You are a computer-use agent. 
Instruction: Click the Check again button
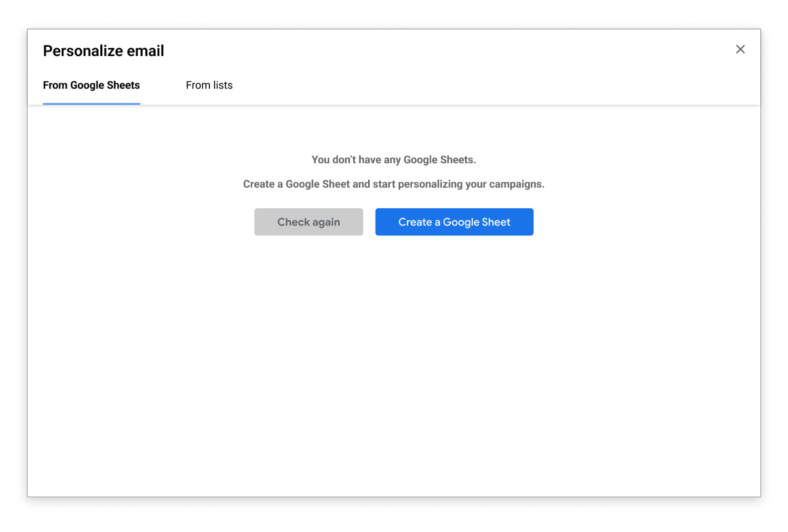point(308,222)
